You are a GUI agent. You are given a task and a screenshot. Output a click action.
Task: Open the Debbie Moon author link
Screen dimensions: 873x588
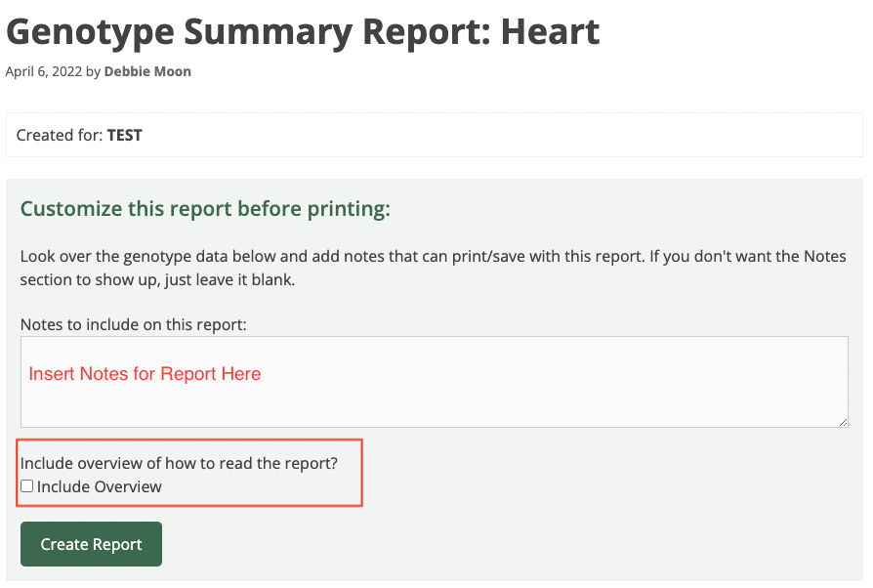point(147,71)
